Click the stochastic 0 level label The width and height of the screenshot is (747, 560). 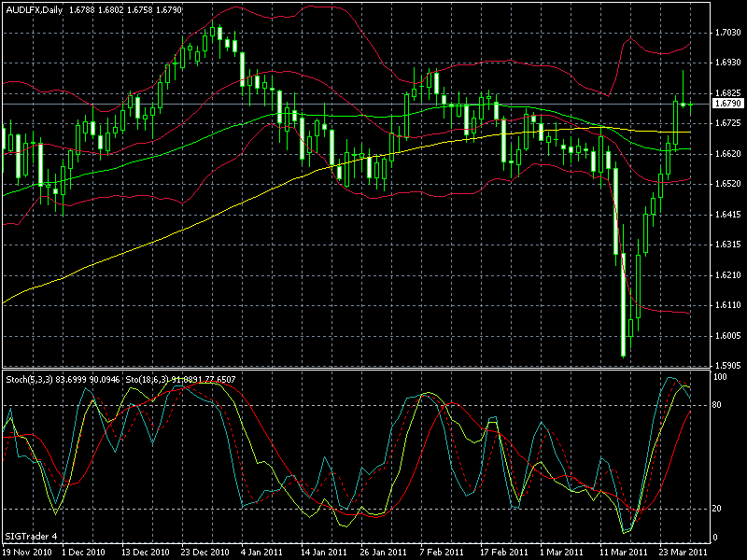pyautogui.click(x=715, y=538)
